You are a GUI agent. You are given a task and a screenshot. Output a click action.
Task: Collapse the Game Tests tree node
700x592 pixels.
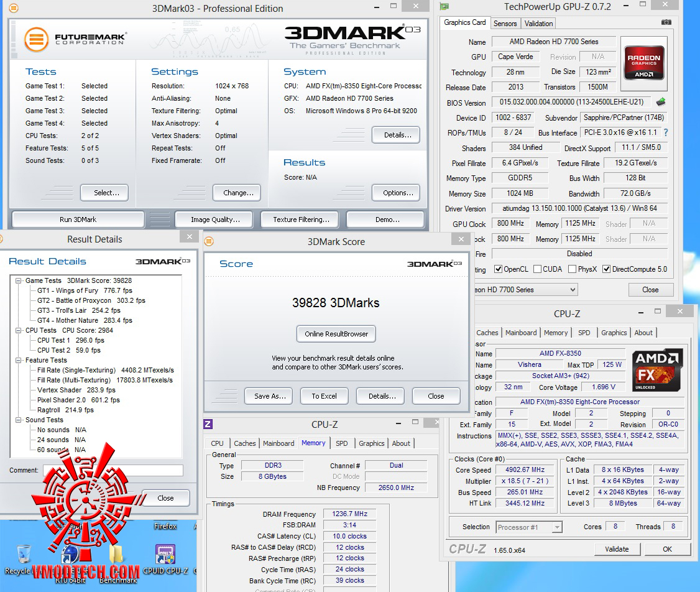tap(18, 281)
